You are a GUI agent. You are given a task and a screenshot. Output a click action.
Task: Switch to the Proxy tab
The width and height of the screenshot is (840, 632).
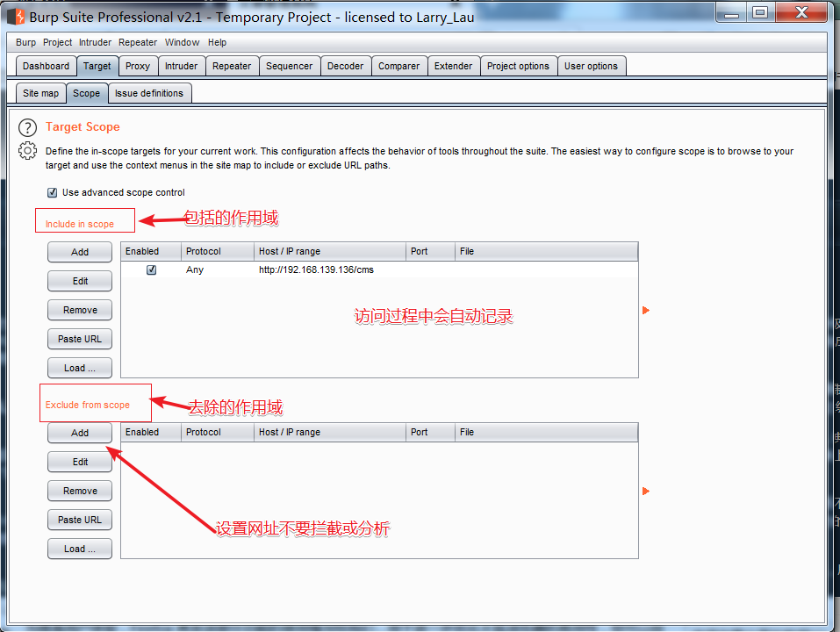pyautogui.click(x=138, y=66)
